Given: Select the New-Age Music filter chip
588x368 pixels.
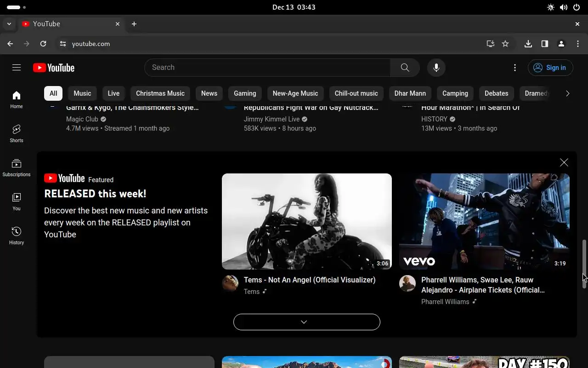Looking at the screenshot, I should [x=295, y=93].
